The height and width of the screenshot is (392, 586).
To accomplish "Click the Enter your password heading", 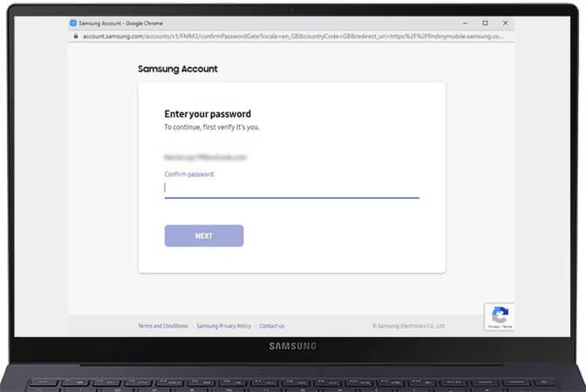I will pyautogui.click(x=208, y=114).
